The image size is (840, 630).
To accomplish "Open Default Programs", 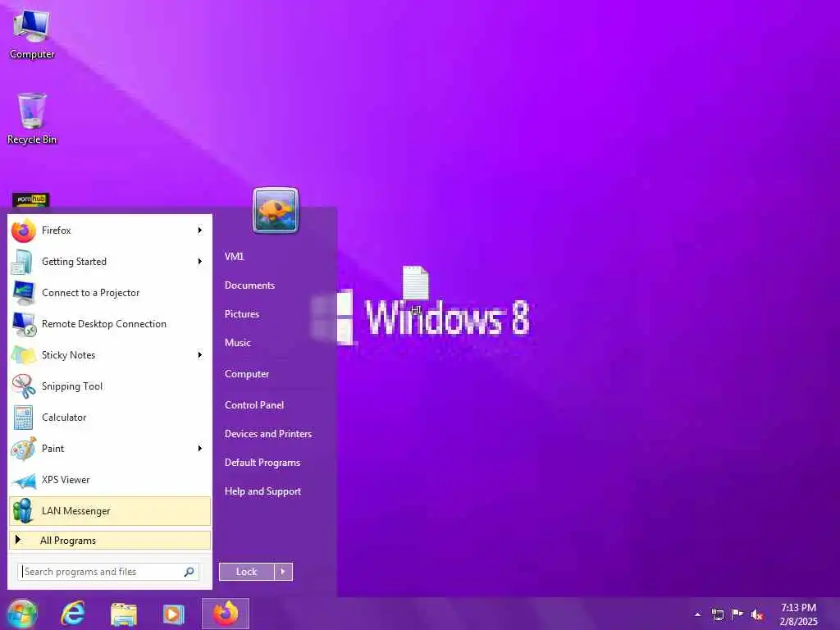I will [x=262, y=463].
